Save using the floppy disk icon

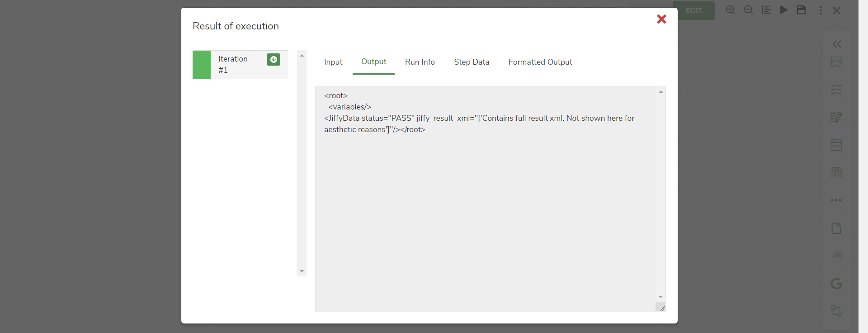click(x=802, y=10)
